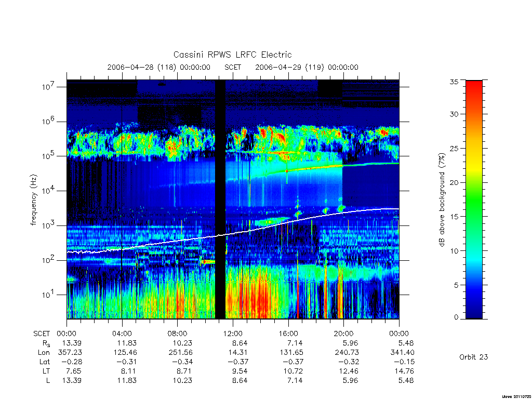Click the Lon value '125.46'
The height and width of the screenshot is (399, 532).
click(x=125, y=353)
